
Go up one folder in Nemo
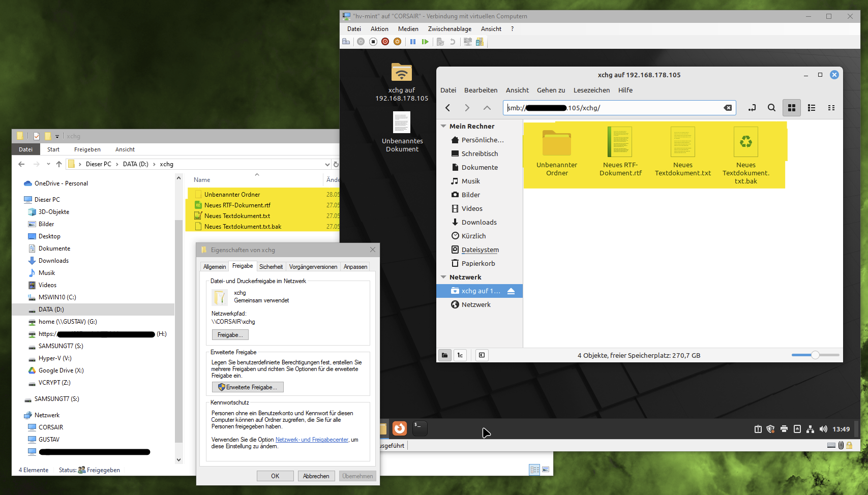[x=487, y=108]
